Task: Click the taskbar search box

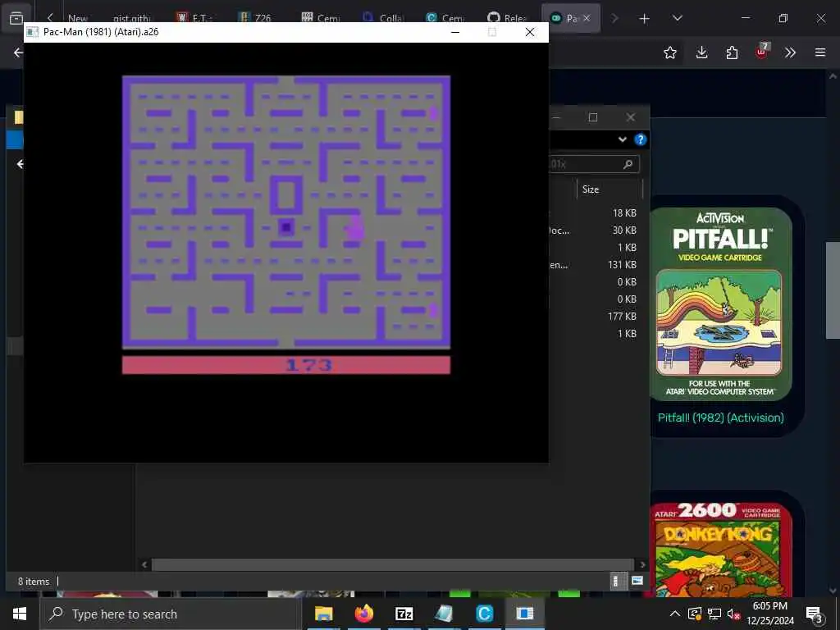Action: click(171, 614)
